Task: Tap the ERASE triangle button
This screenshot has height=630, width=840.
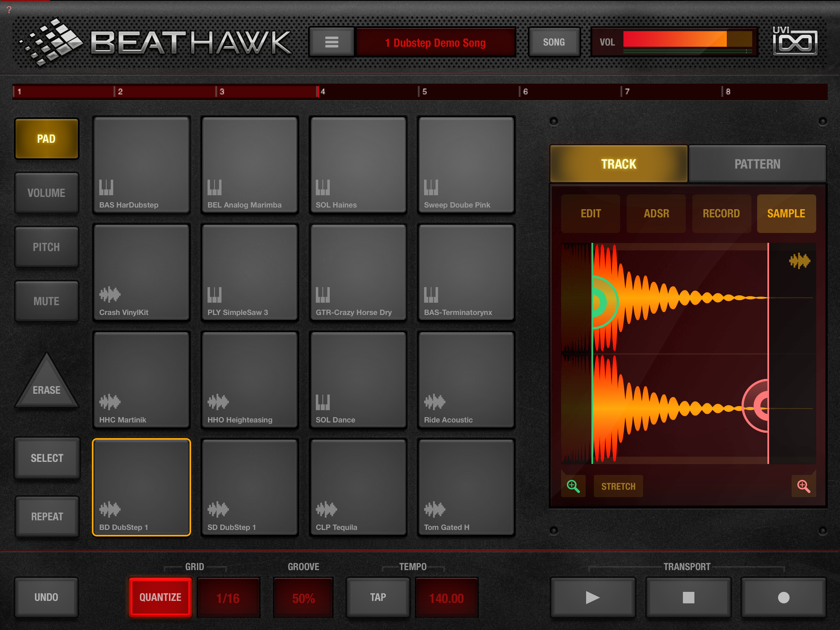Action: tap(47, 381)
